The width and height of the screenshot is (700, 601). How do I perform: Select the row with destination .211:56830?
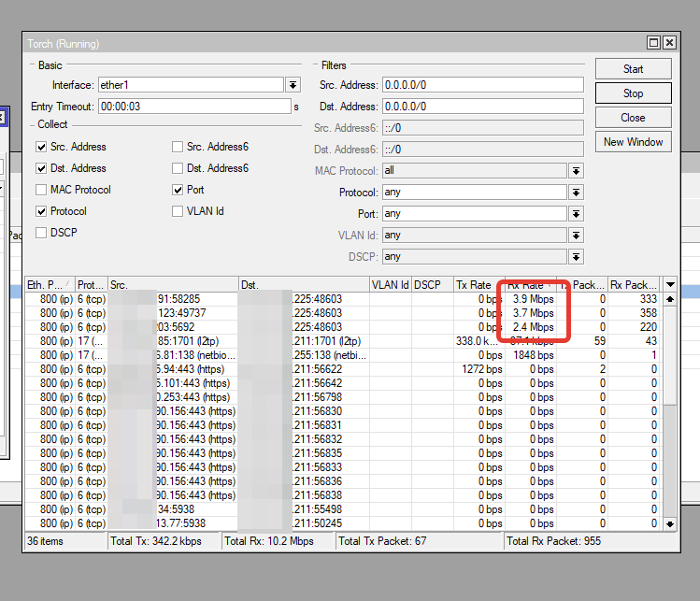[x=344, y=411]
